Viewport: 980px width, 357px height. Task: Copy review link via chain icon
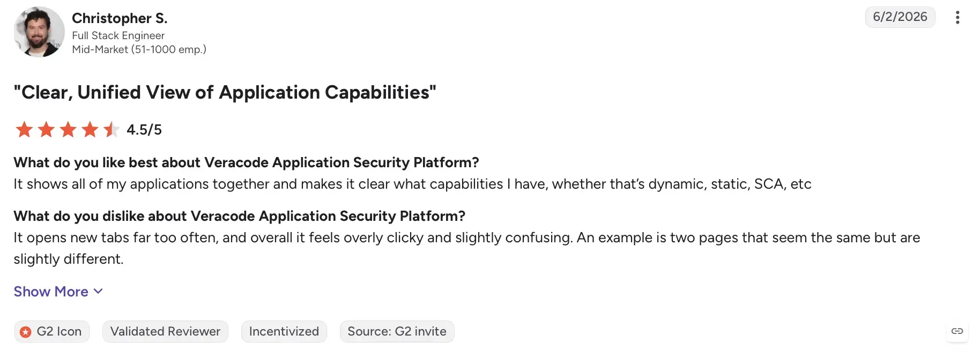click(x=957, y=331)
